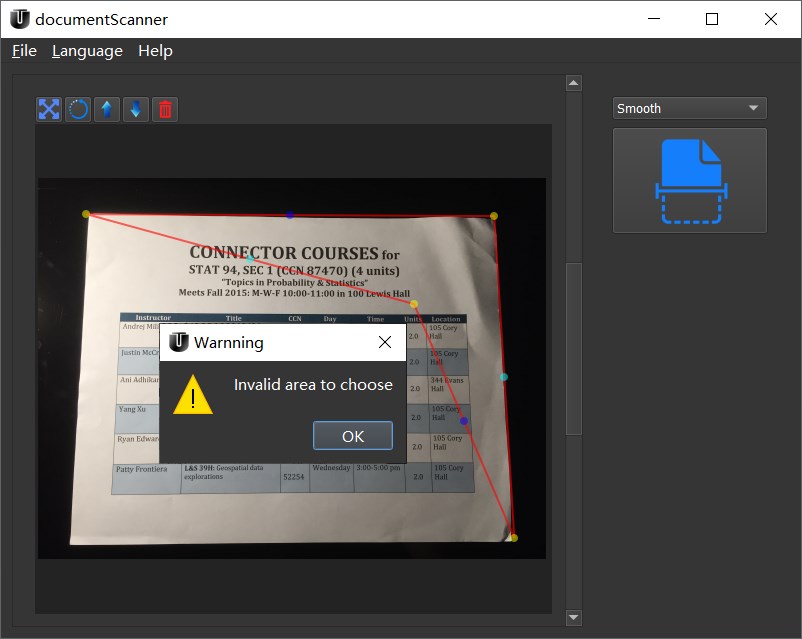Click the large blue scan document button
Image resolution: width=802 pixels, height=639 pixels.
coord(689,181)
